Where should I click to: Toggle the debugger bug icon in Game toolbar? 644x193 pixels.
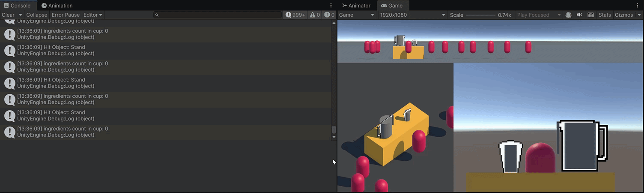[x=568, y=15]
